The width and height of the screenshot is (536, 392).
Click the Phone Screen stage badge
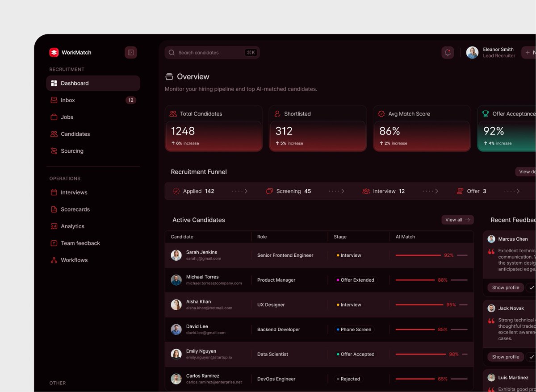point(354,329)
